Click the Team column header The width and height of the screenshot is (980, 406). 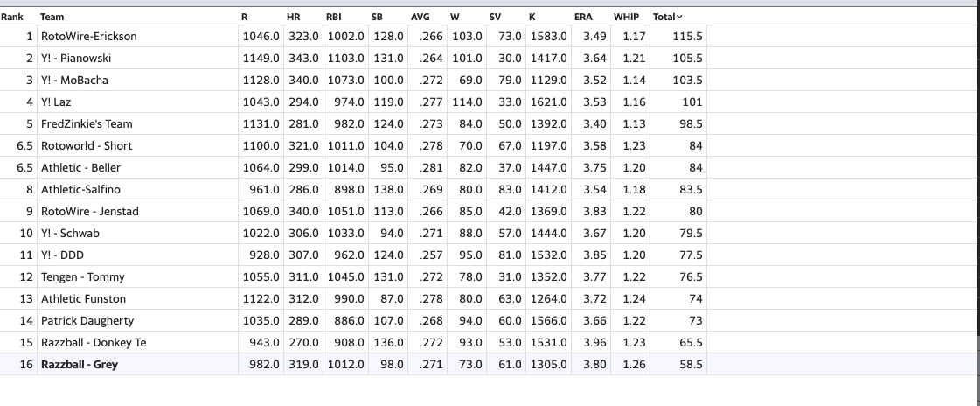click(x=52, y=17)
